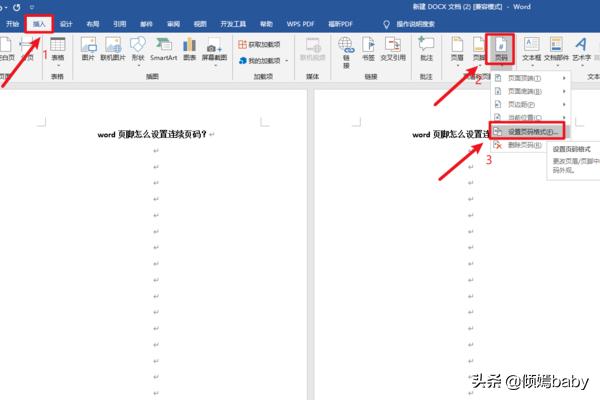Switch to the 插入 ribbon tab

38,22
